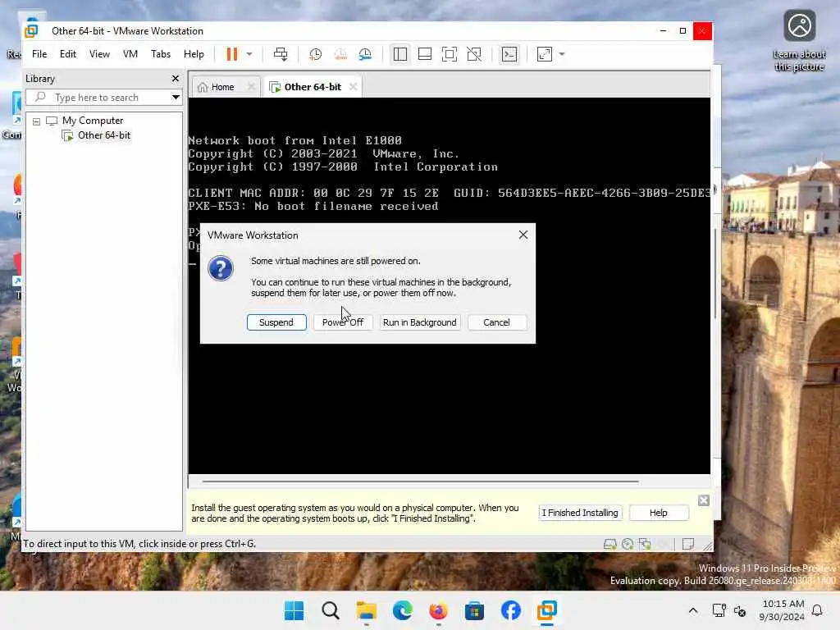Select Other 64-bit VM in library tree
840x630 pixels.
[104, 135]
